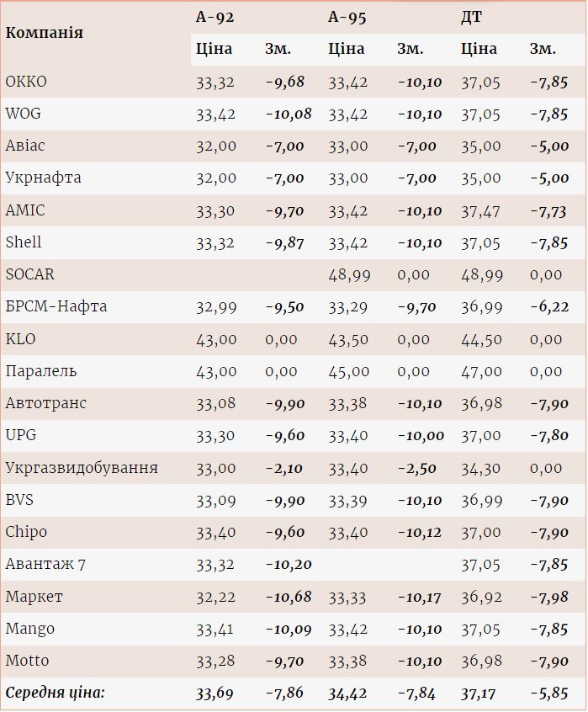Select the WOG company name

tap(23, 114)
